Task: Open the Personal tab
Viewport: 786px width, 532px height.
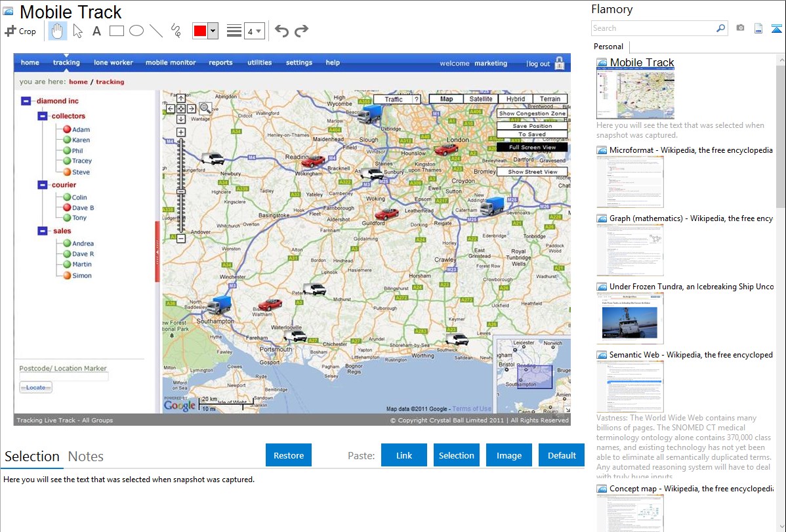Action: 608,47
